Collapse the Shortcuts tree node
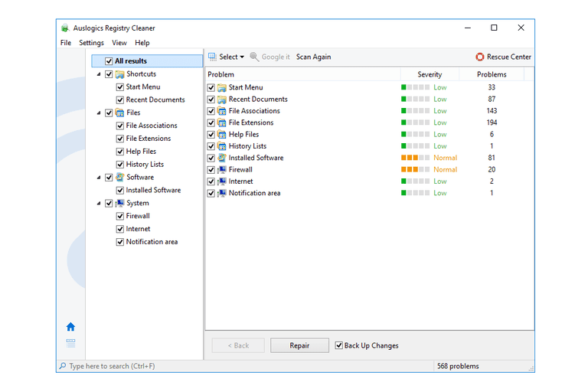The image size is (588, 392). 99,74
